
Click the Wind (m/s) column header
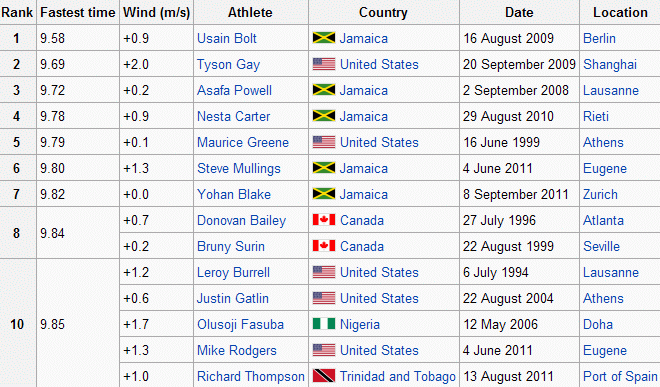pyautogui.click(x=156, y=12)
